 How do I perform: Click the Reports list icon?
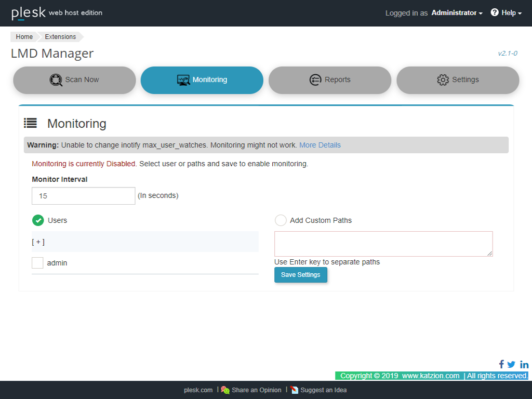315,80
